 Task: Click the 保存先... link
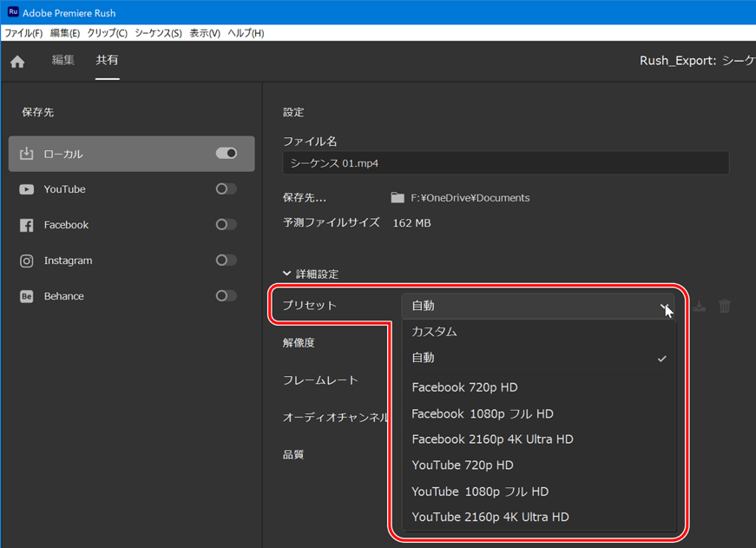point(305,198)
